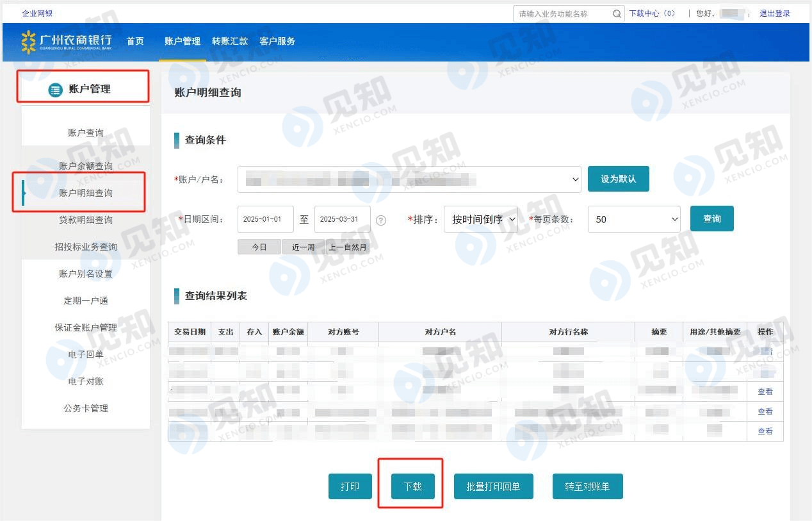Select the 近一周 quick date button
The image size is (812, 521).
[303, 247]
